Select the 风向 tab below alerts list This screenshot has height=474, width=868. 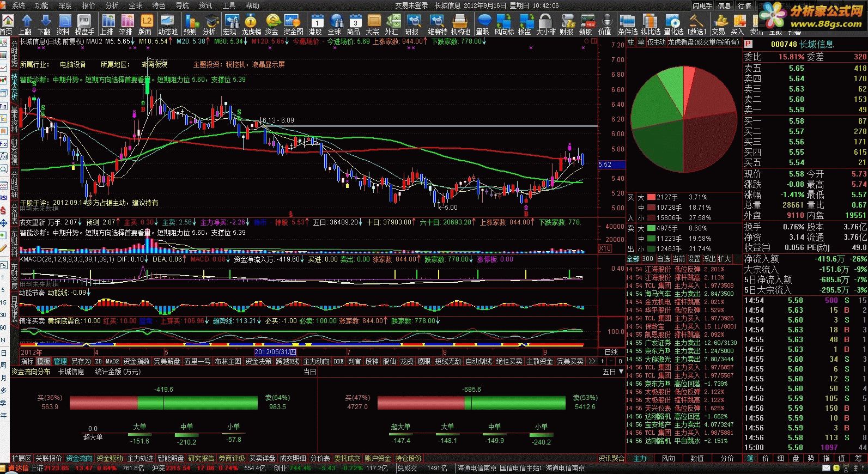(668, 459)
